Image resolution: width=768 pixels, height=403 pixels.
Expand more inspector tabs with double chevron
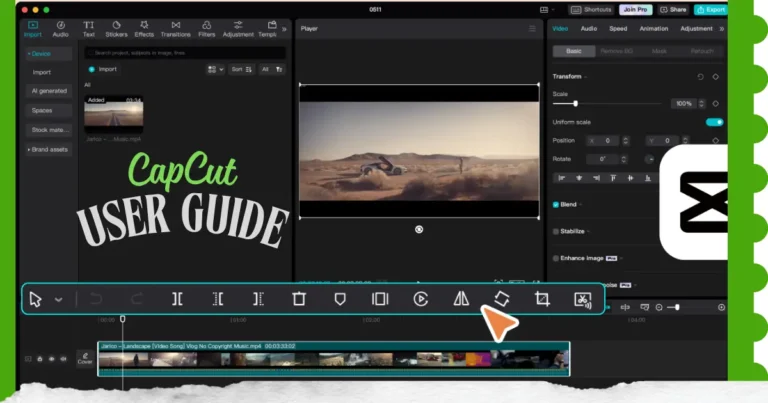click(x=721, y=29)
